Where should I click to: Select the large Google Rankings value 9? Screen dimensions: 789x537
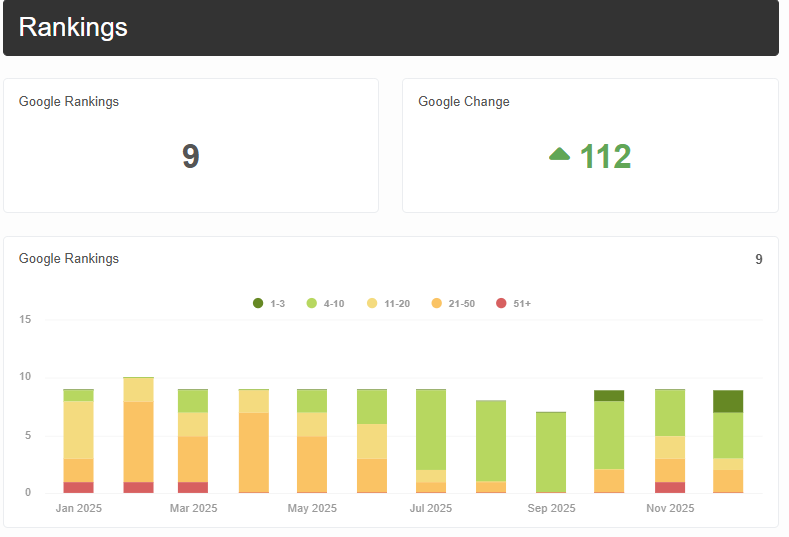[x=191, y=156]
